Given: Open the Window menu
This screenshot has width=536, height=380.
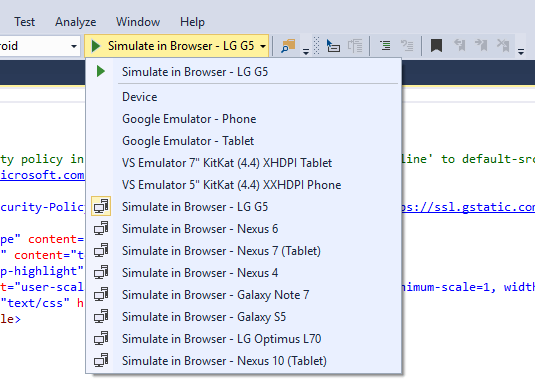Looking at the screenshot, I should tap(138, 22).
